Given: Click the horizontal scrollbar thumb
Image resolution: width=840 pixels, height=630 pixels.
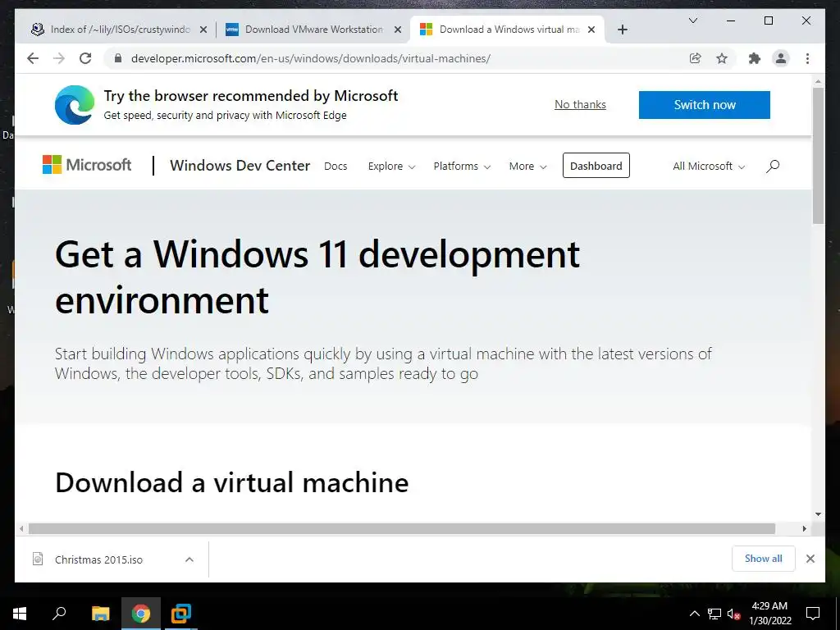Looking at the screenshot, I should click(402, 529).
